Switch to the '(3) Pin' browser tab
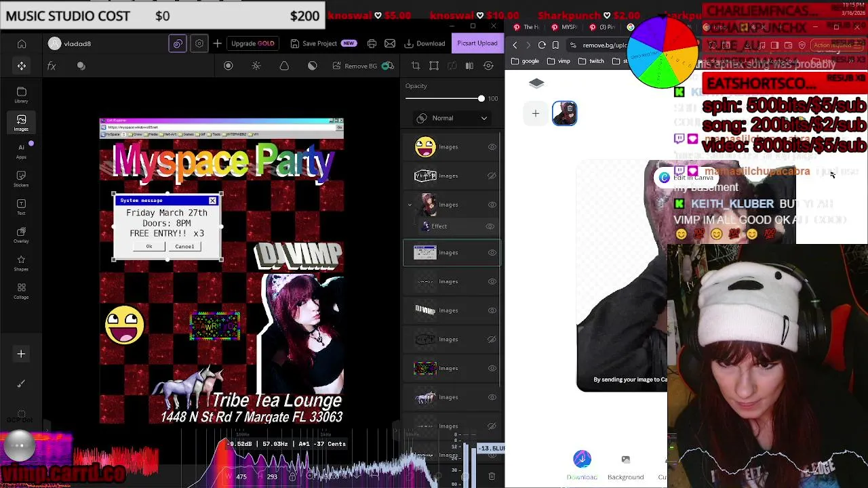Viewport: 868px width, 488px height. (601, 27)
